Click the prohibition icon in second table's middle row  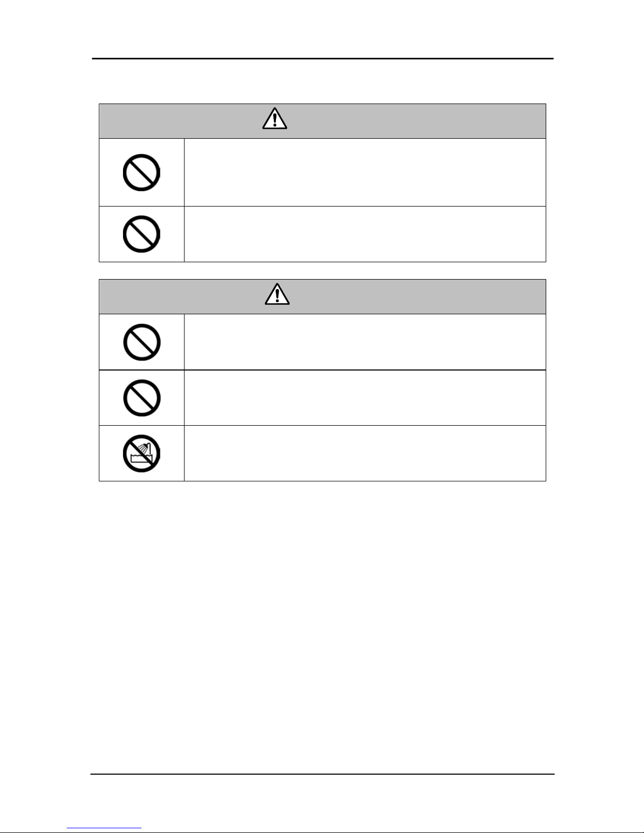coord(141,398)
